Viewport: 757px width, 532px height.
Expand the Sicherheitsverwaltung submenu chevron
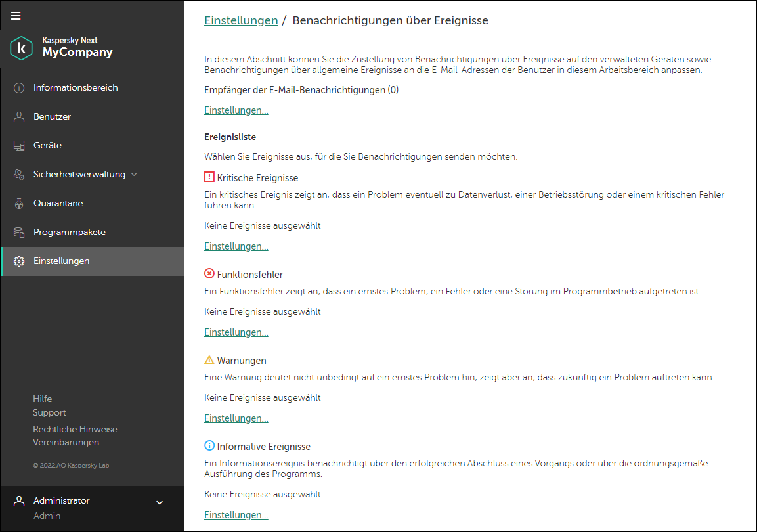tap(135, 175)
